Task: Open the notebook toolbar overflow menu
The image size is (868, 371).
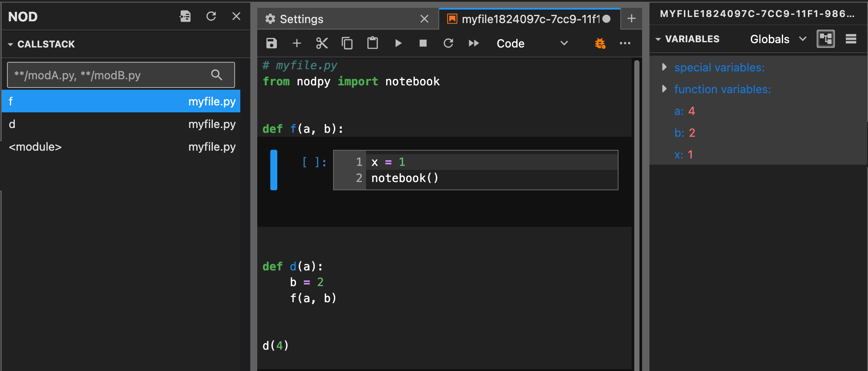Action: pyautogui.click(x=625, y=43)
